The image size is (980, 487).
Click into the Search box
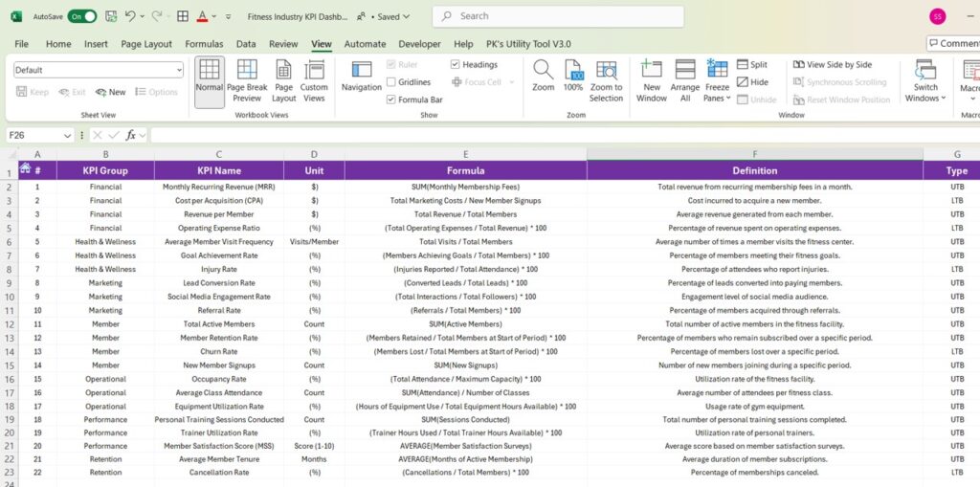(558, 16)
